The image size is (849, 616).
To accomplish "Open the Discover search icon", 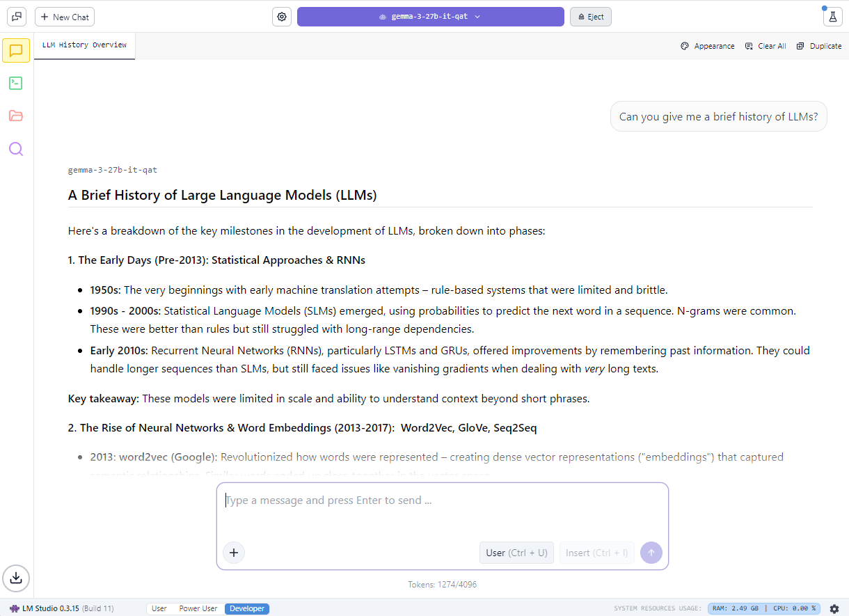I will tap(16, 149).
